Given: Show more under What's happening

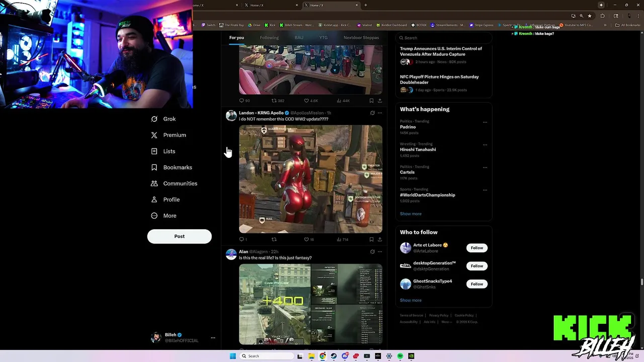Looking at the screenshot, I should point(411,214).
